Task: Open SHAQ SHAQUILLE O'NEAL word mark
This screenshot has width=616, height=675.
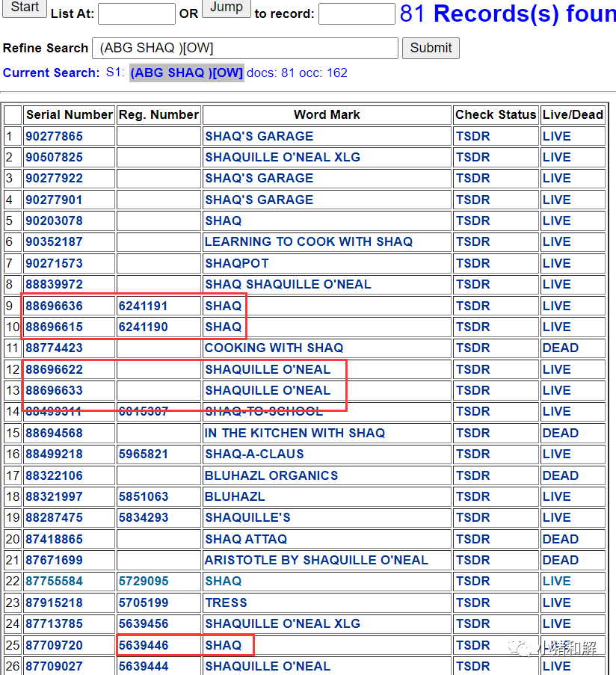Action: click(x=288, y=285)
